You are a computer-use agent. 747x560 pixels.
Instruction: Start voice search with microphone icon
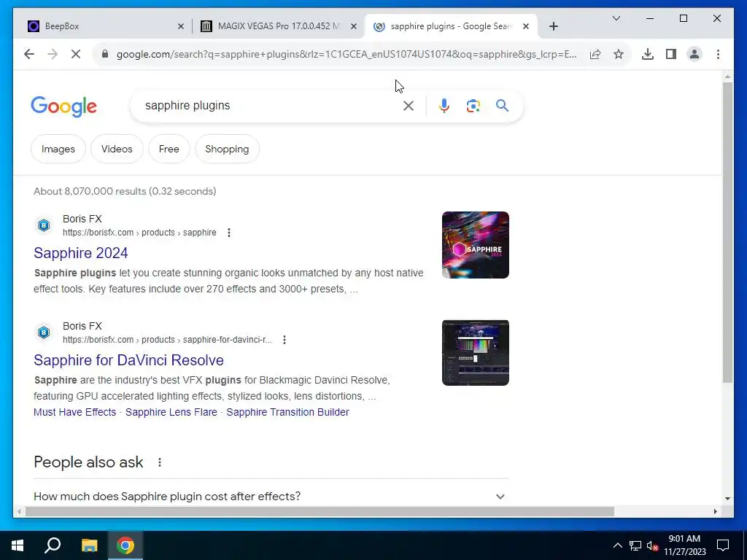click(444, 106)
